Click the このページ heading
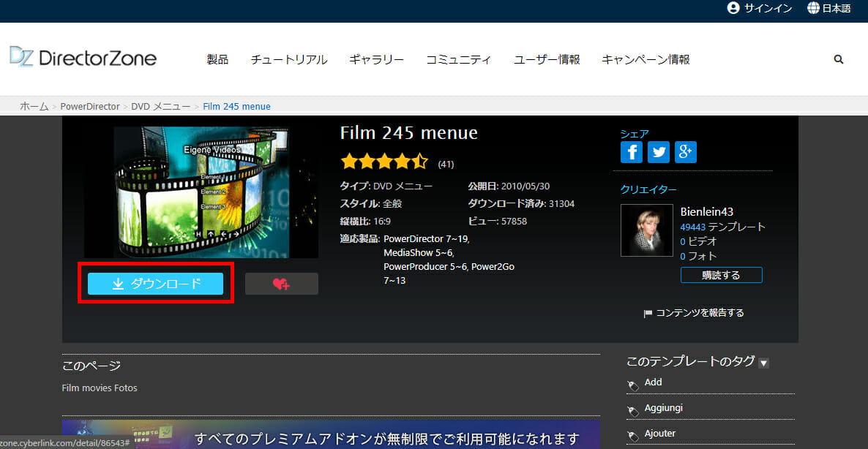Image resolution: width=868 pixels, height=449 pixels. click(x=91, y=366)
